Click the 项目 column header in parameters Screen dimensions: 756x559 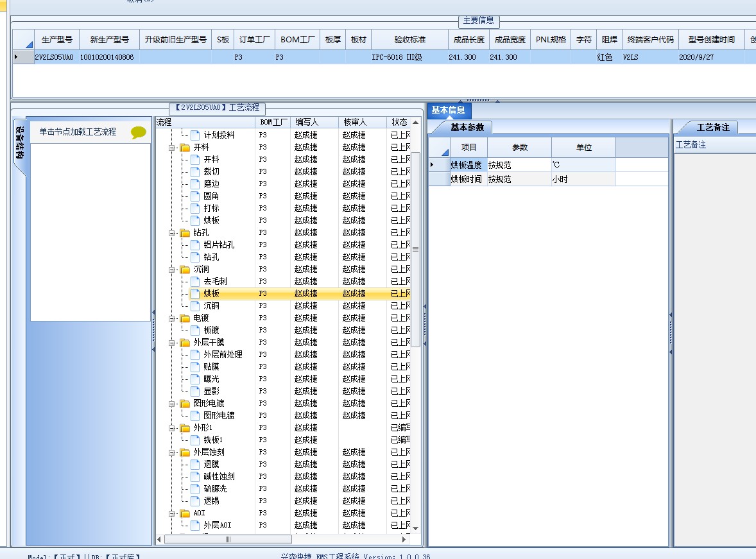tap(468, 147)
